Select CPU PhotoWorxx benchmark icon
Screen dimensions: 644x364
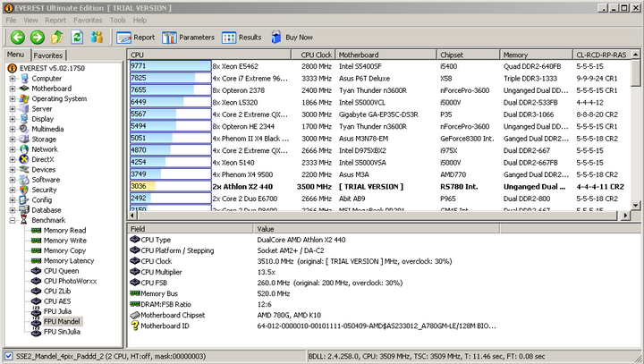(x=36, y=281)
